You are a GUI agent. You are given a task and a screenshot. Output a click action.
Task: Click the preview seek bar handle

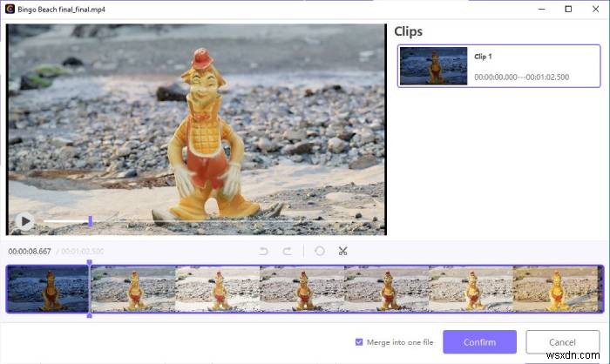coord(91,221)
